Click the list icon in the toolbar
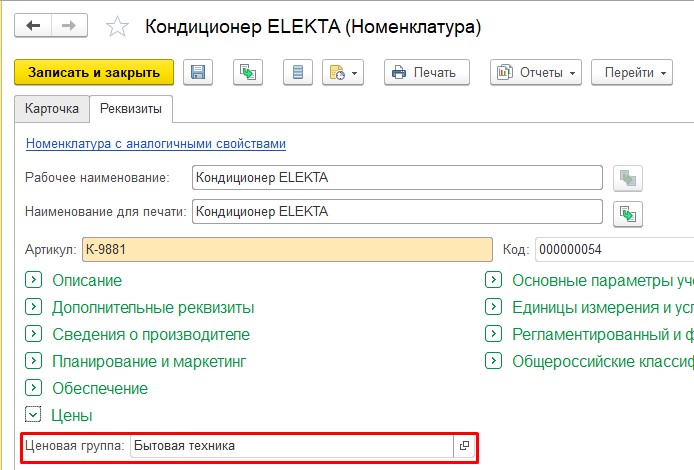Screen dimensions: 694x470 [298, 72]
